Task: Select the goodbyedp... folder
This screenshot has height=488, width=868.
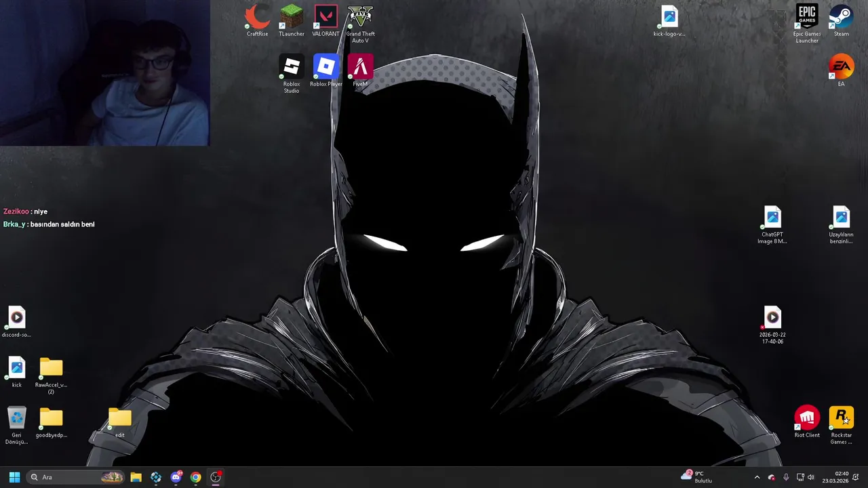Action: point(51,422)
